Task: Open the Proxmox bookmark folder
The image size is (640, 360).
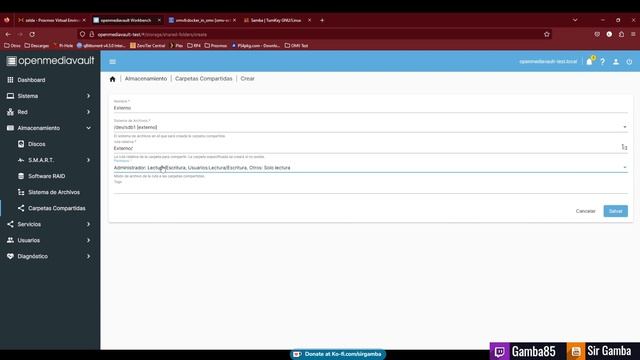Action: [x=216, y=46]
